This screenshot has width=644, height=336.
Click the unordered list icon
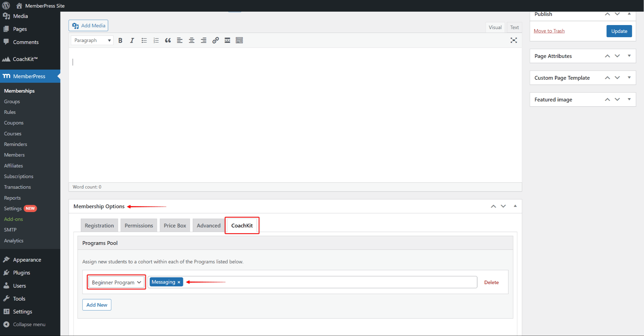144,40
